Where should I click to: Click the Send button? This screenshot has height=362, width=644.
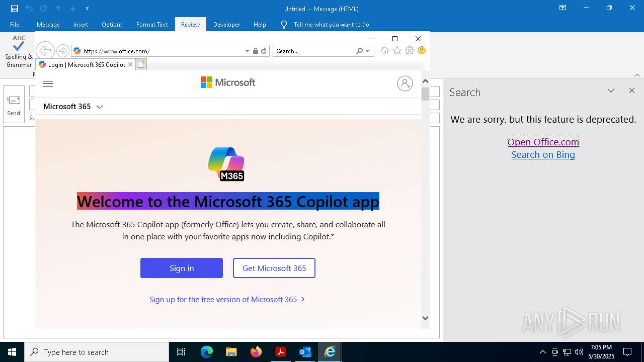pos(14,104)
